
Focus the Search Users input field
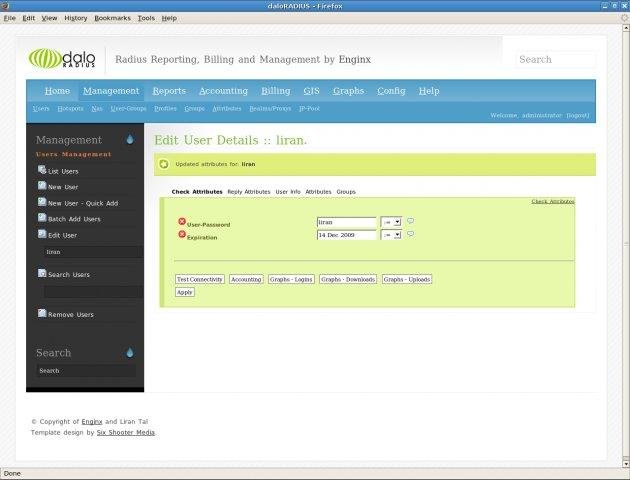coord(93,292)
